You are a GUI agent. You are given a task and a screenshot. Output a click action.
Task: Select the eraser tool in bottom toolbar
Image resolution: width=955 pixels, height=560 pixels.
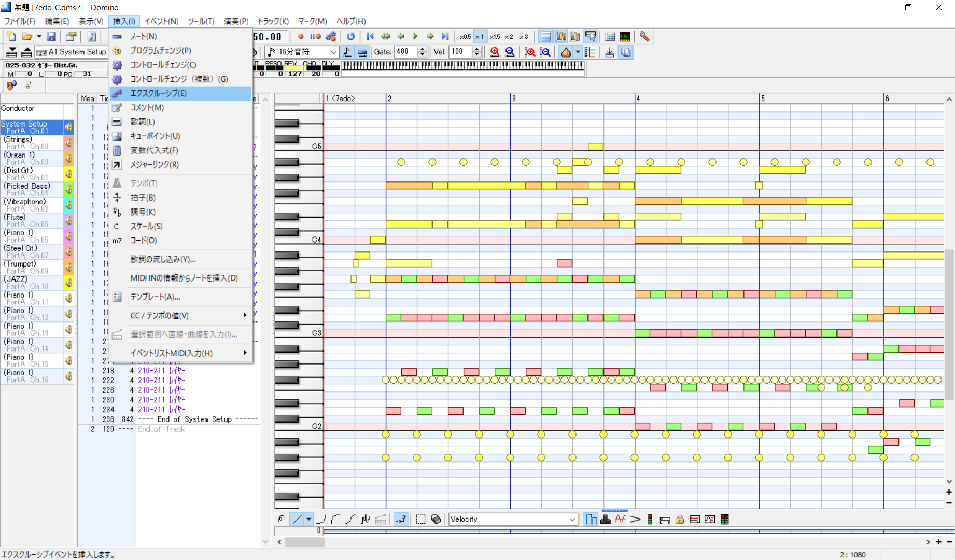pos(436,519)
